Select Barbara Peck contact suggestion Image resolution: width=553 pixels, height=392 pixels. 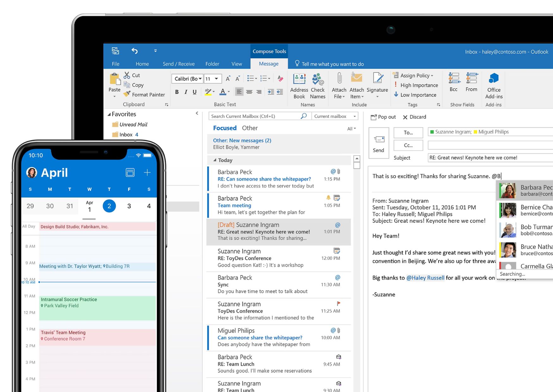coord(525,191)
